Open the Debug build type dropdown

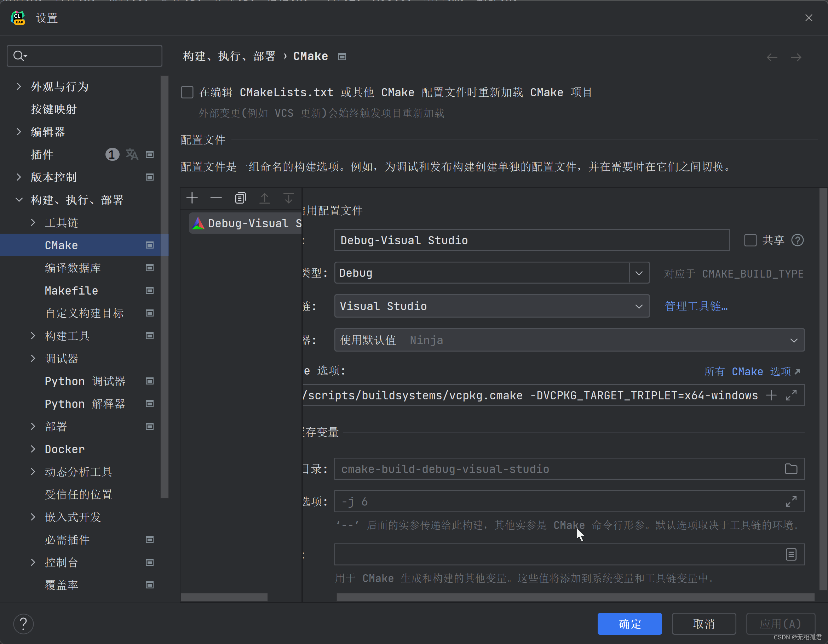[x=639, y=273]
